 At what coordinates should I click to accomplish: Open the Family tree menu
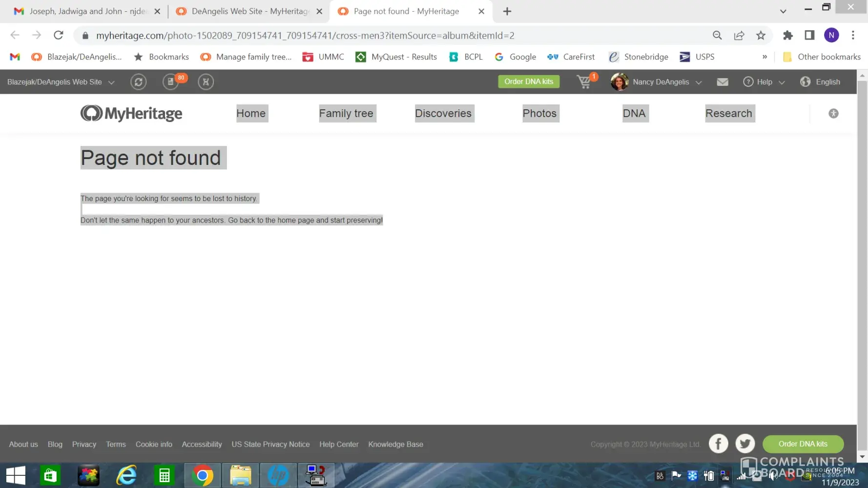(x=346, y=113)
